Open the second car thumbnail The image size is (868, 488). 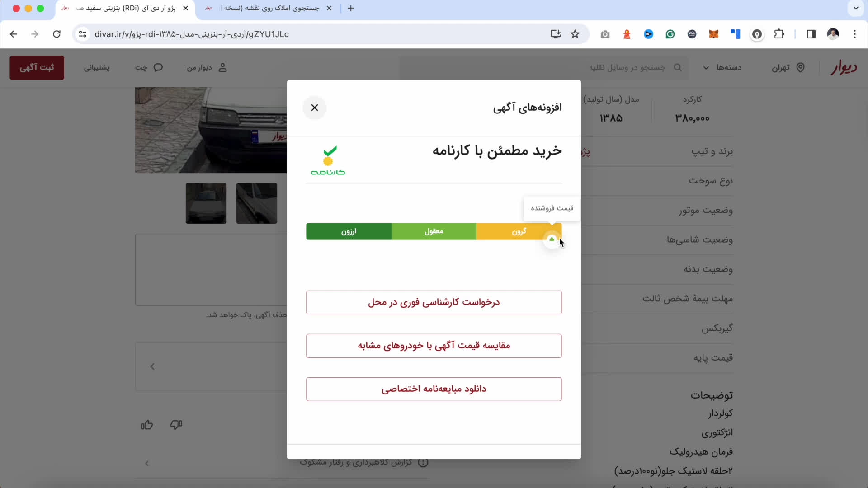point(257,203)
